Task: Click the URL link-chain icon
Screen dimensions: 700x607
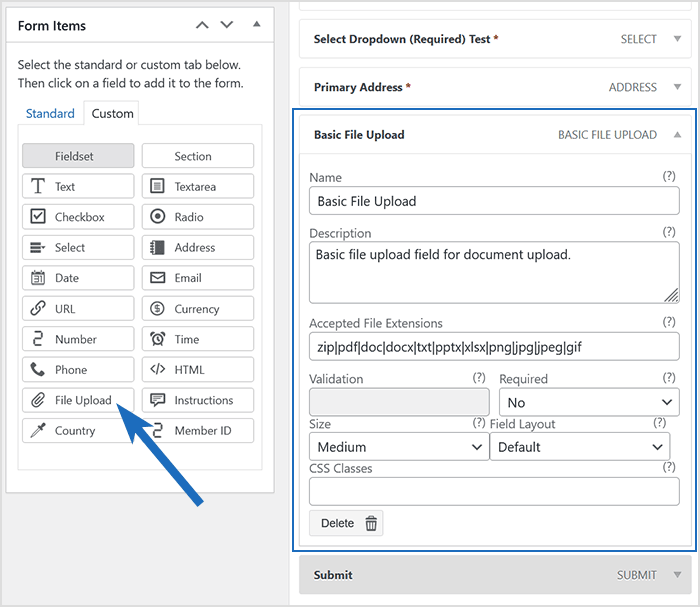Action: 38,309
